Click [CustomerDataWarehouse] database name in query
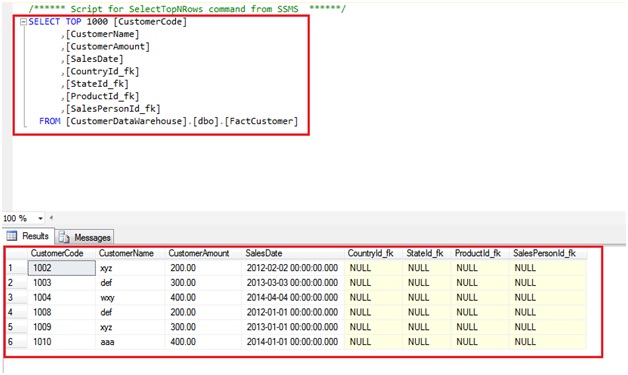 [x=126, y=121]
